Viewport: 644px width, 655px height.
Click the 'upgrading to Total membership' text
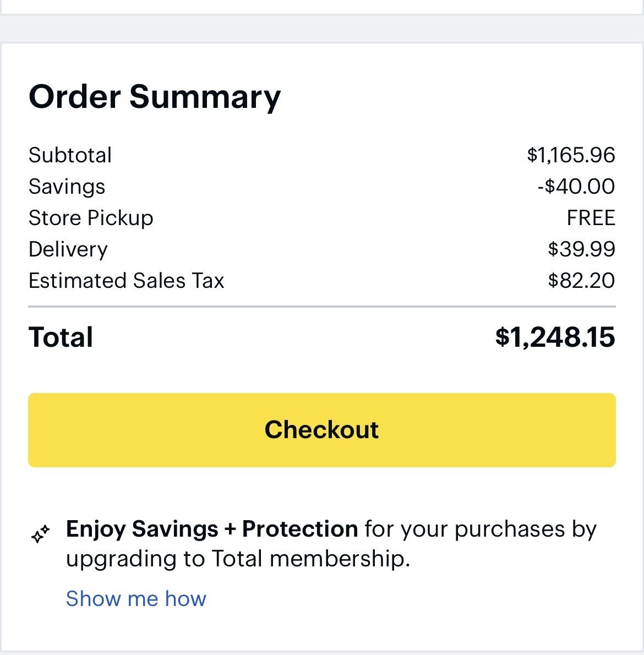point(238,559)
